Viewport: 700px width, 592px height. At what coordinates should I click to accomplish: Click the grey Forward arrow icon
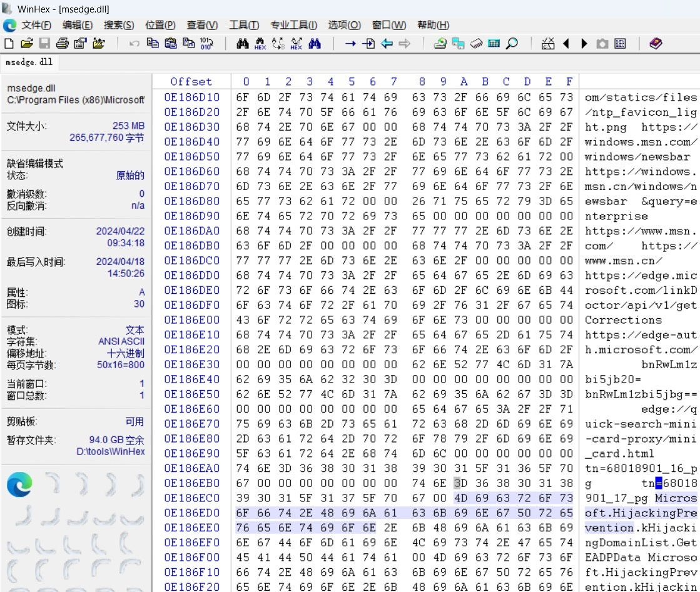coord(405,44)
